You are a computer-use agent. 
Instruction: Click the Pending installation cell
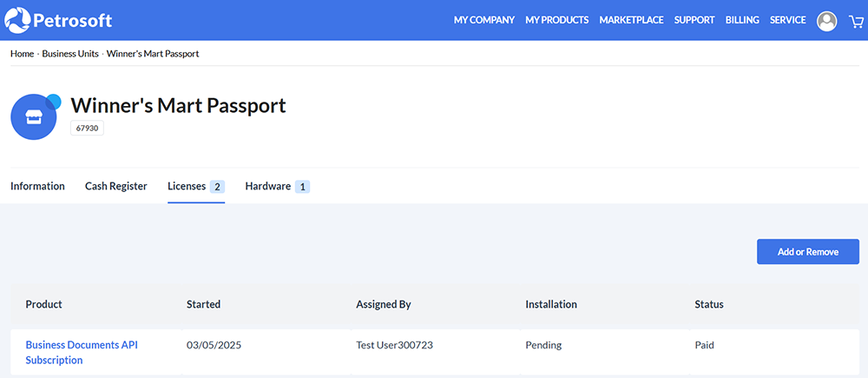pos(543,345)
